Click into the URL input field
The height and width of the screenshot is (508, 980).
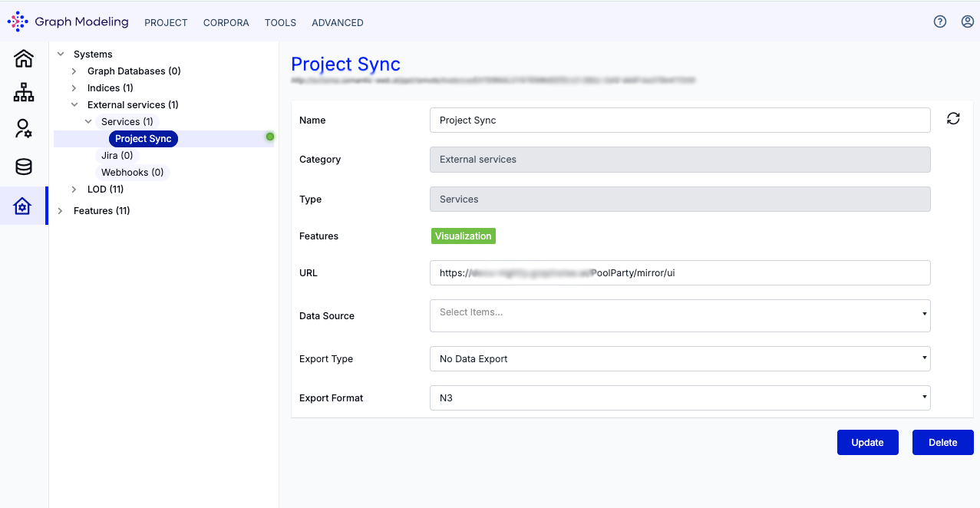pyautogui.click(x=680, y=272)
